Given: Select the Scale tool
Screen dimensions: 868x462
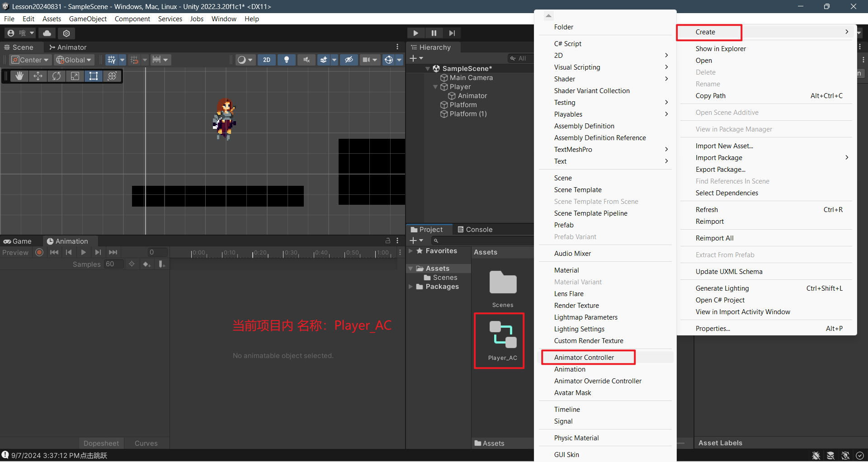Looking at the screenshot, I should pyautogui.click(x=75, y=76).
